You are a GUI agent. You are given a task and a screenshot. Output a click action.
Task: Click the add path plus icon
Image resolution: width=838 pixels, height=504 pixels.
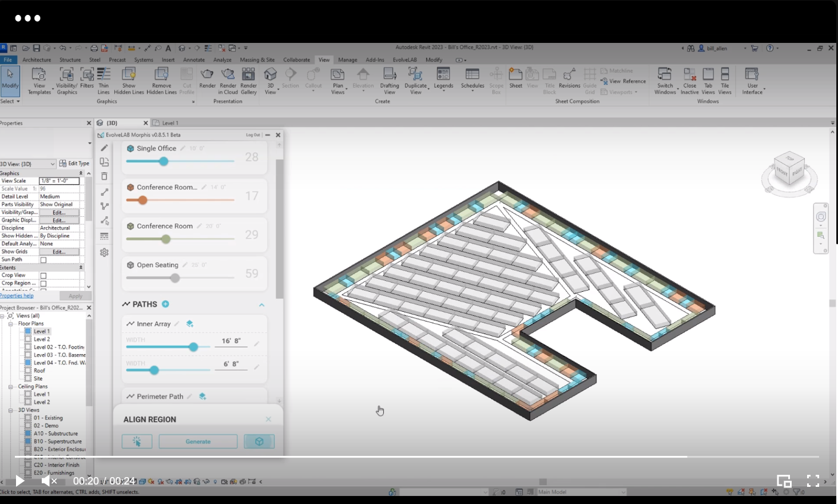tap(165, 304)
